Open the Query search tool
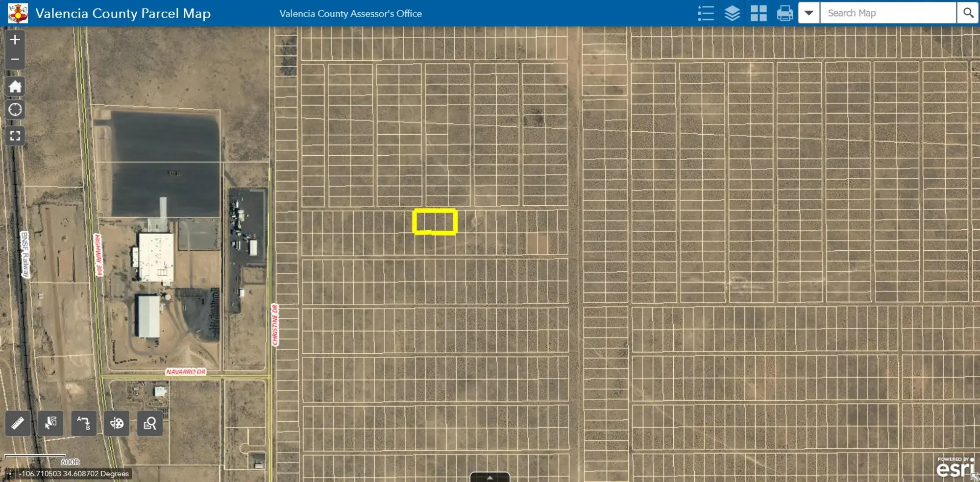The width and height of the screenshot is (980, 482). point(149,423)
